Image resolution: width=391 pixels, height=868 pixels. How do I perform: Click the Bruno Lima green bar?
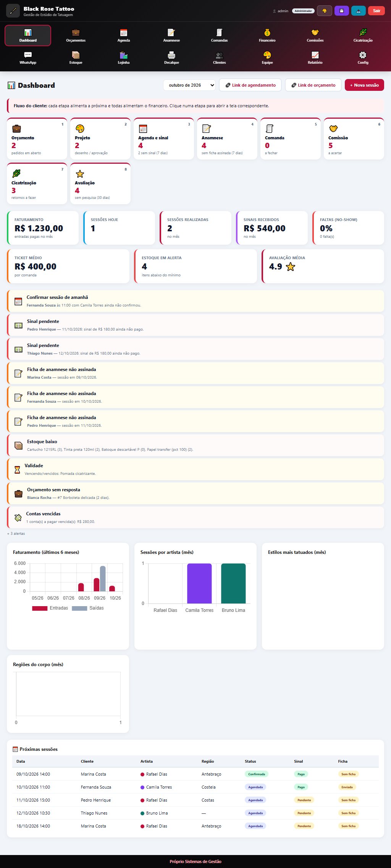point(233,583)
